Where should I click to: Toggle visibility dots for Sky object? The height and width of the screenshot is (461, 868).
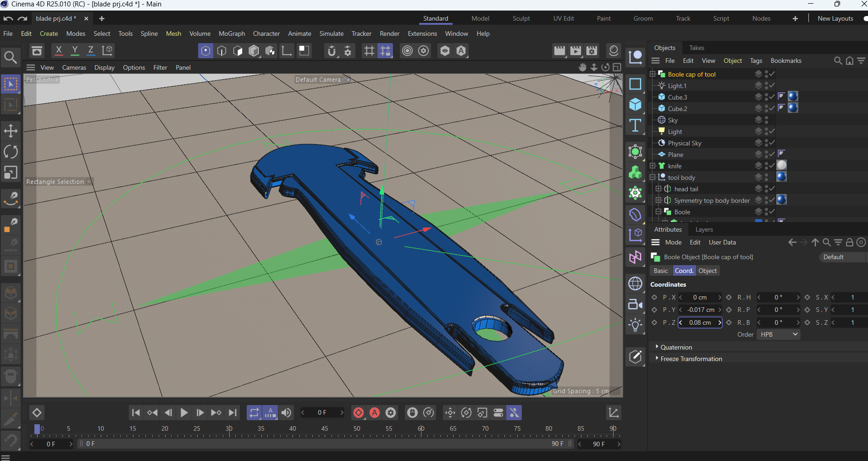(x=766, y=120)
